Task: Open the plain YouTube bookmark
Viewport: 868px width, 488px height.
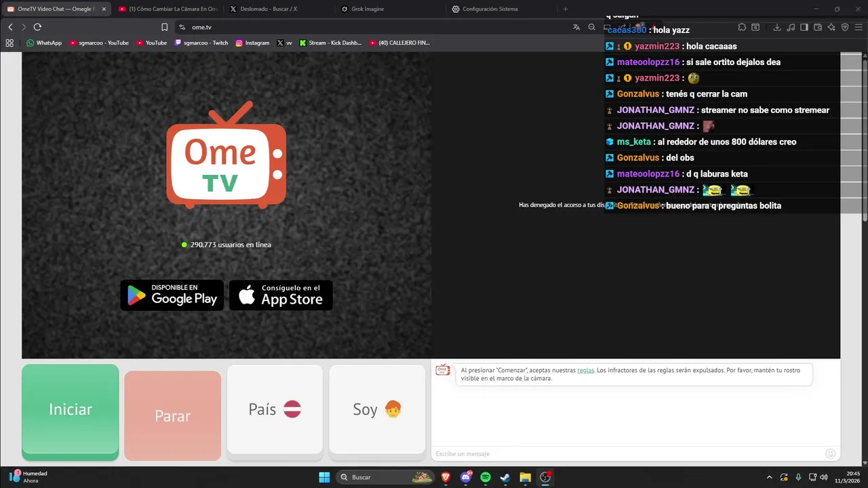Action: [151, 43]
